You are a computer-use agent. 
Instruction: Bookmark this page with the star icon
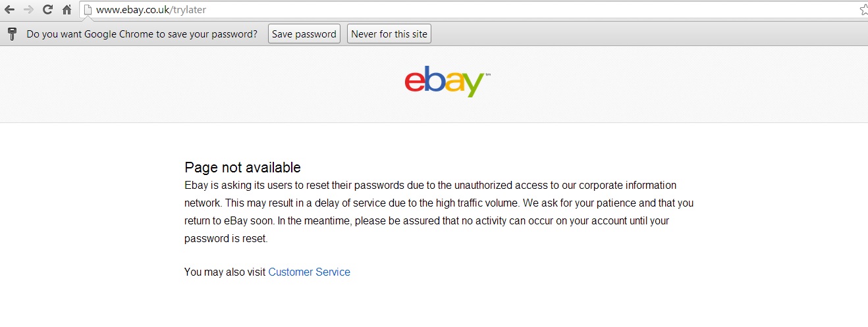[x=863, y=10]
